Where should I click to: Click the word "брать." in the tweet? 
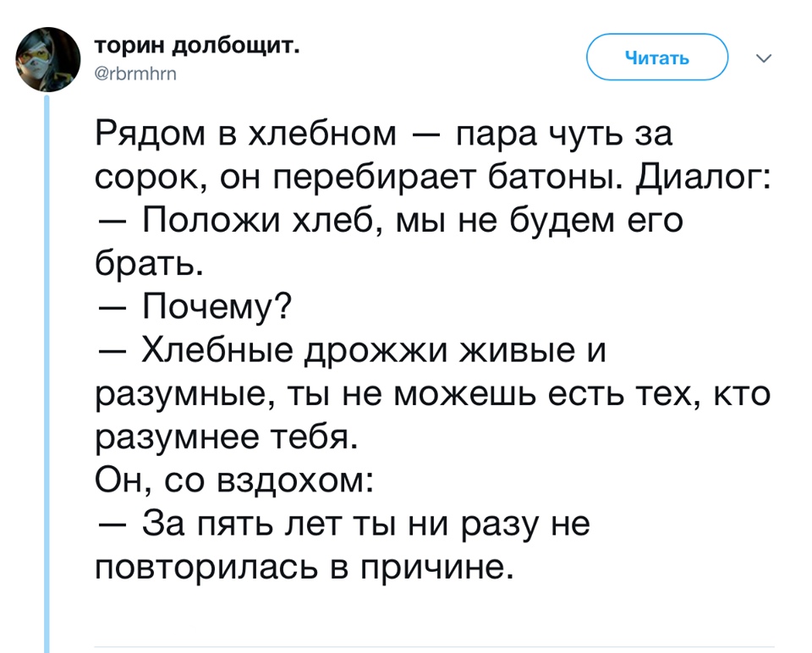click(x=149, y=265)
